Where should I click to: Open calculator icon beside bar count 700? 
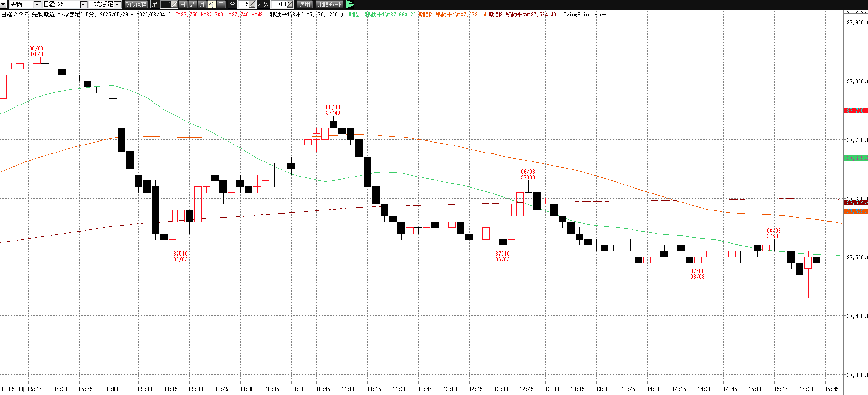click(290, 5)
